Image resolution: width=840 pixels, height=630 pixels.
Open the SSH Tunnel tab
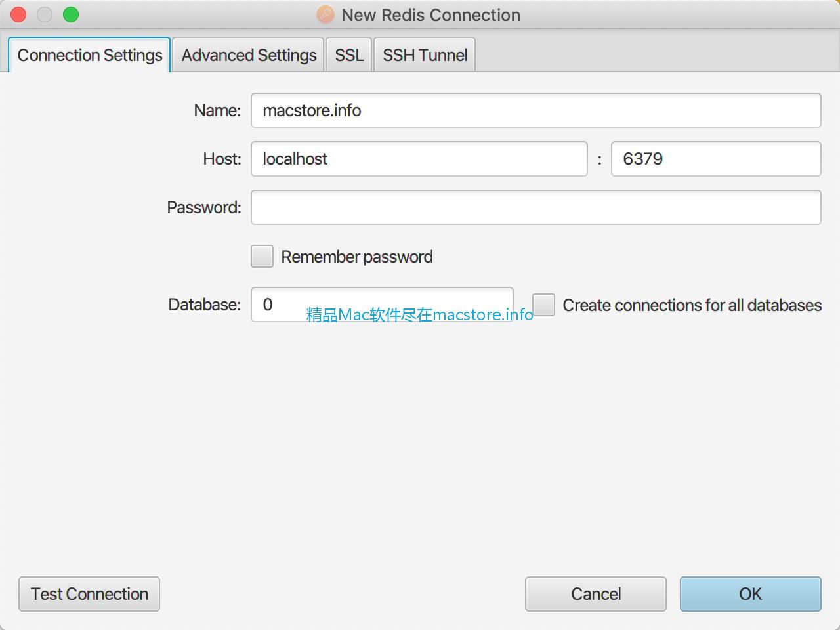pyautogui.click(x=425, y=55)
